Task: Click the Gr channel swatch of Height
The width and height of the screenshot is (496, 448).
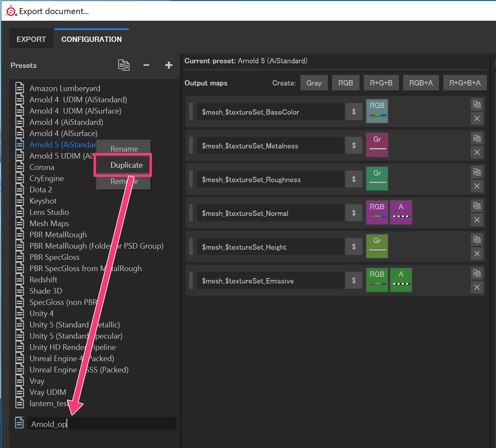Action: 377,246
